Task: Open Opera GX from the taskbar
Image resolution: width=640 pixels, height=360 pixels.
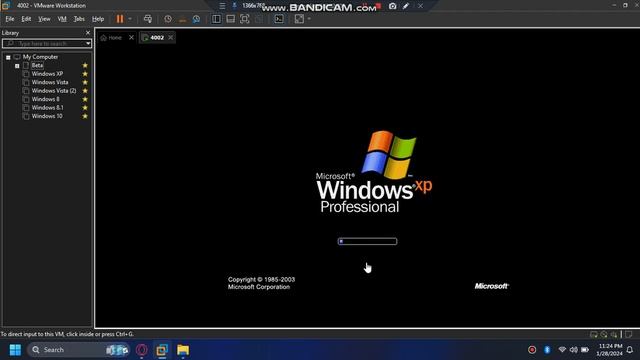Action: point(142,350)
